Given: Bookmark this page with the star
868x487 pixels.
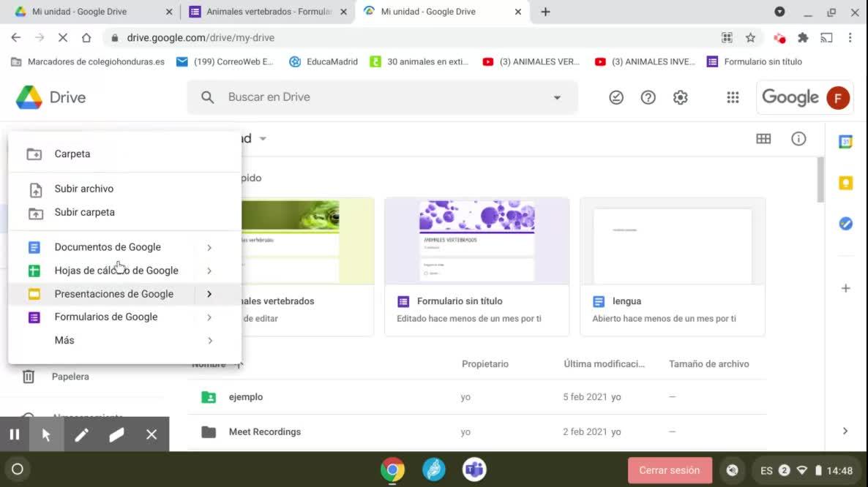Looking at the screenshot, I should click(x=750, y=37).
